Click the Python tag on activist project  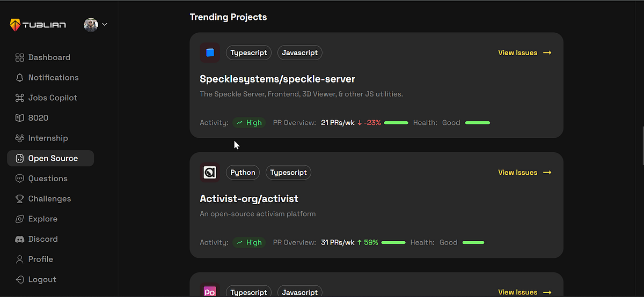tap(243, 172)
